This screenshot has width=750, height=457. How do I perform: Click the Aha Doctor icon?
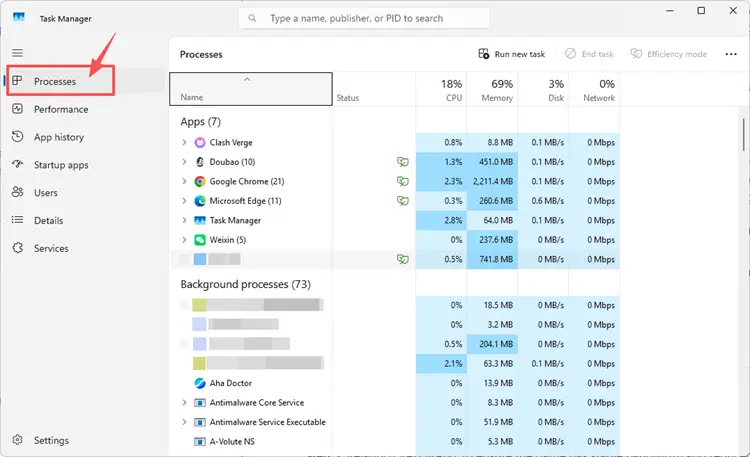tap(200, 383)
